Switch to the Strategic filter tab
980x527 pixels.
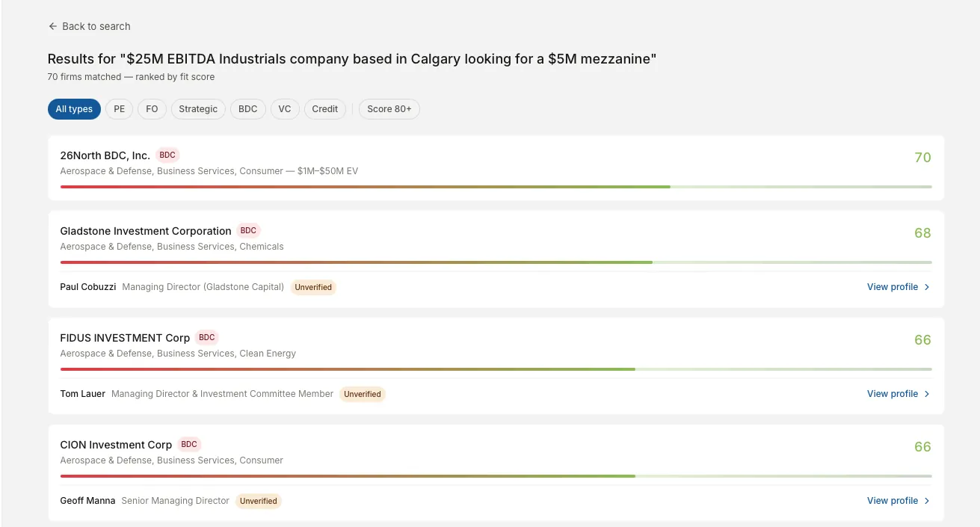(198, 109)
